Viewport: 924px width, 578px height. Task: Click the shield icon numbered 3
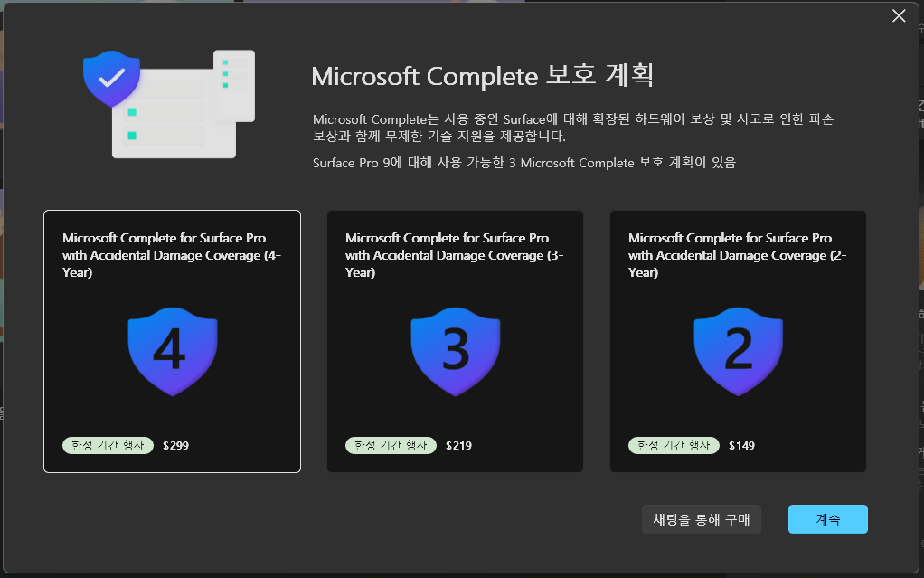pos(456,352)
